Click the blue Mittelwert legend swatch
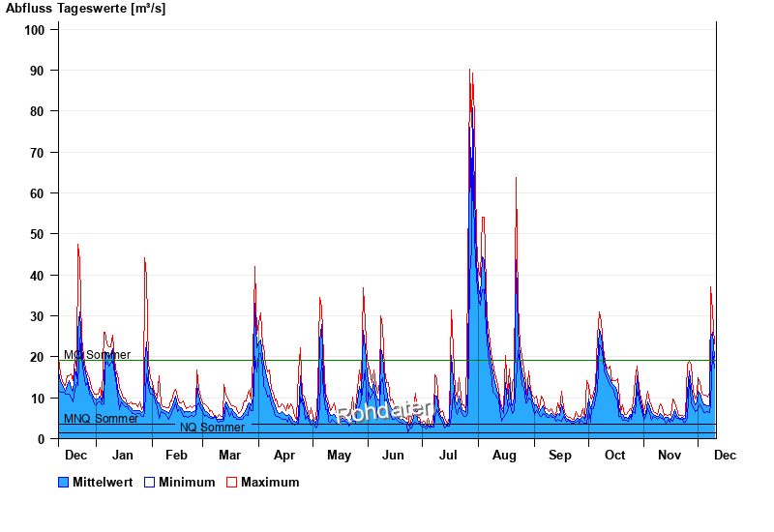Screen dimensions: 774x532 (64, 482)
